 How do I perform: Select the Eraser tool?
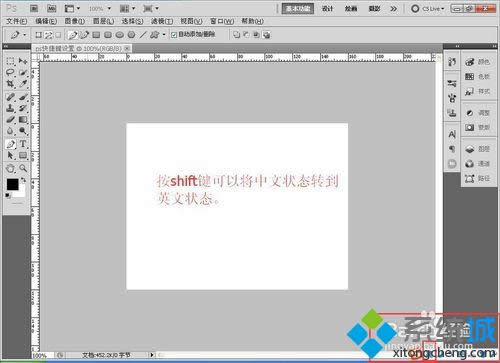tap(10, 119)
